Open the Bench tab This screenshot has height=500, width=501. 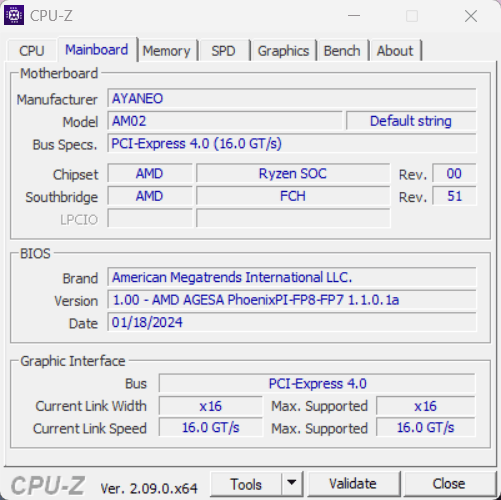click(342, 51)
